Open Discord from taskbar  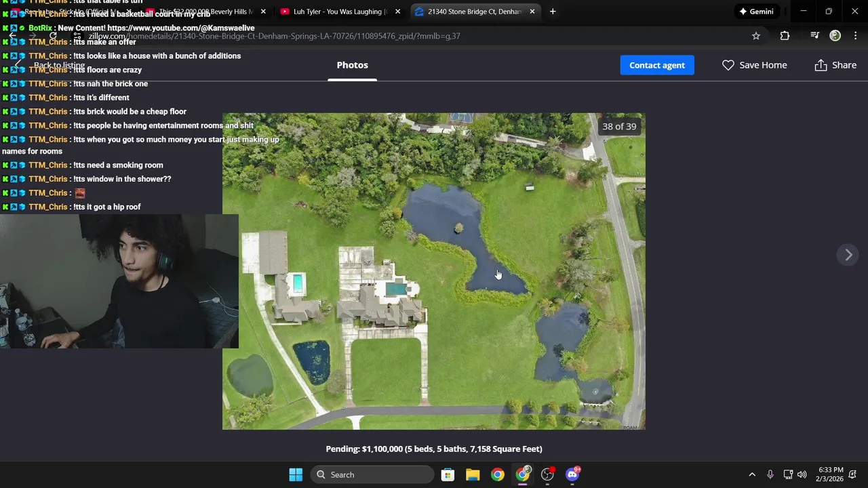click(573, 474)
